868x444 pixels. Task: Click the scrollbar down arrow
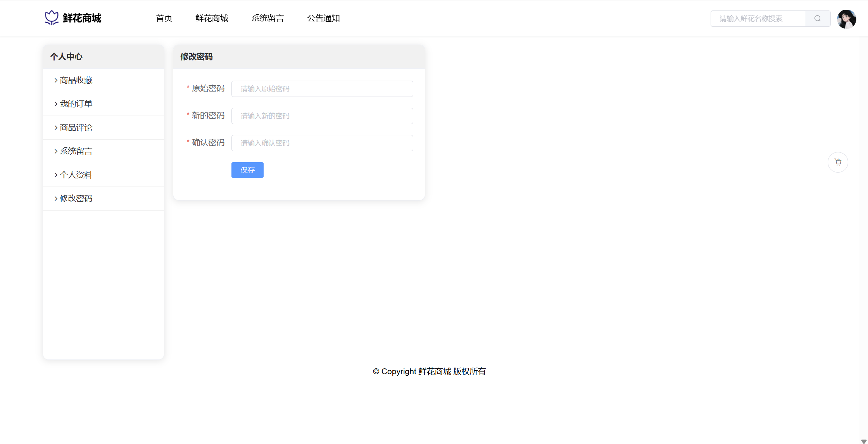(x=863, y=441)
